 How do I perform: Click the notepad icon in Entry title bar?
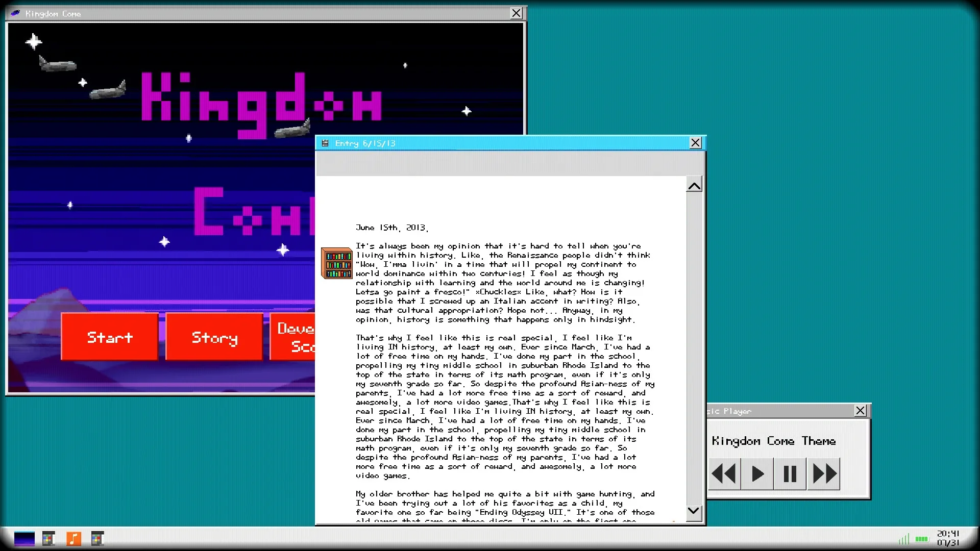point(325,143)
